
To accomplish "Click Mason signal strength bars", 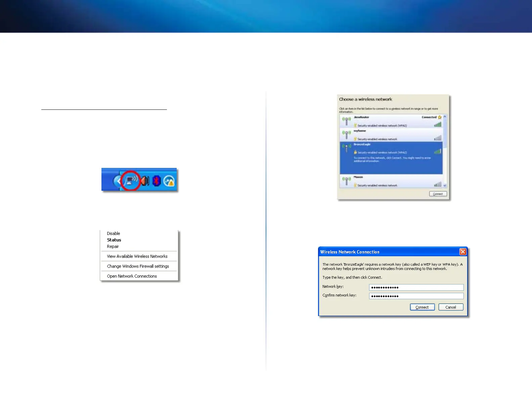I will pyautogui.click(x=438, y=184).
